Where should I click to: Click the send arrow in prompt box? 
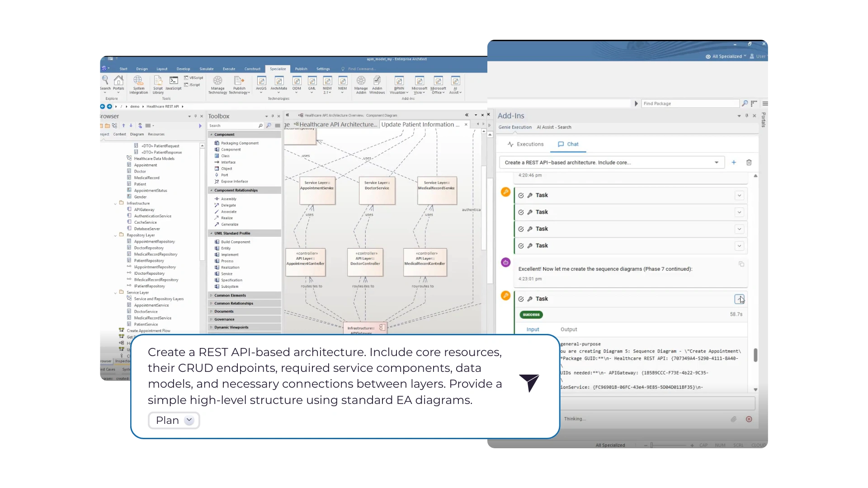click(529, 383)
